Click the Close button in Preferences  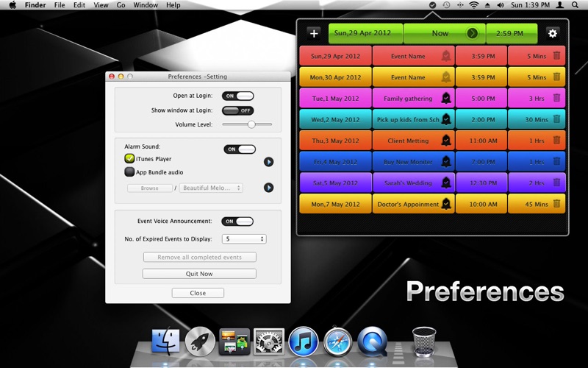pyautogui.click(x=198, y=293)
